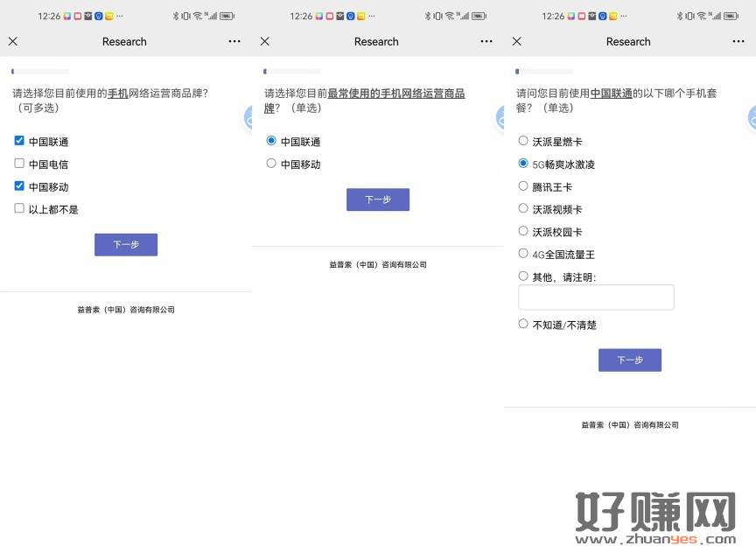The image size is (756, 560).
Task: Select the 不知道/不清楚 radio option
Action: (523, 324)
